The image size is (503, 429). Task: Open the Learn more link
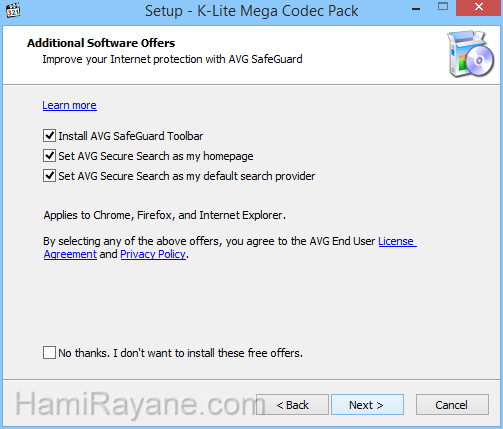pos(69,105)
